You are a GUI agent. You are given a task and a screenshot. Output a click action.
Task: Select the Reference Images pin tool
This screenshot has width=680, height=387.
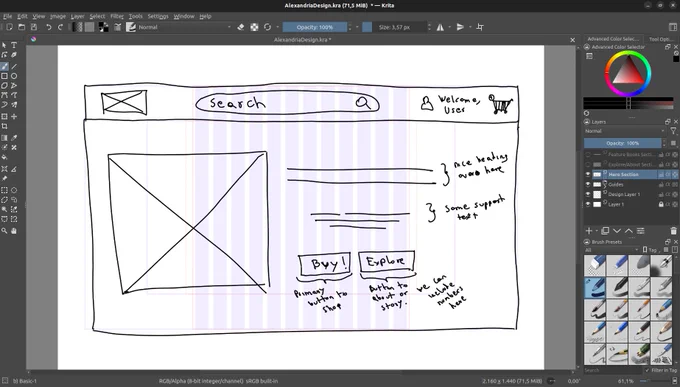(4, 178)
